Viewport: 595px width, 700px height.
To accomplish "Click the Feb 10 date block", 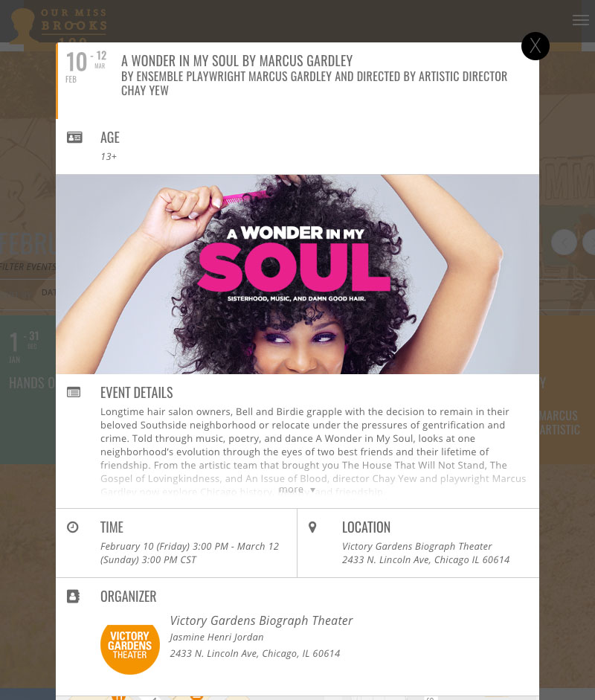I will (x=86, y=67).
